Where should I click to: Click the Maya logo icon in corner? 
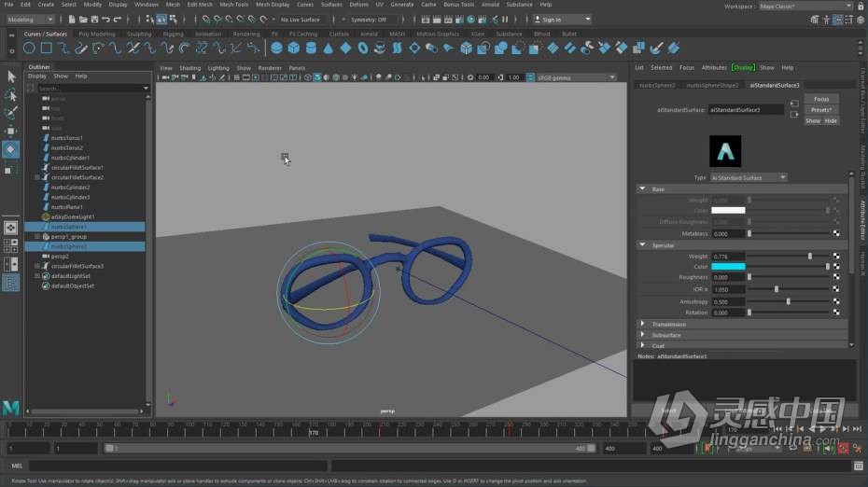pyautogui.click(x=11, y=408)
